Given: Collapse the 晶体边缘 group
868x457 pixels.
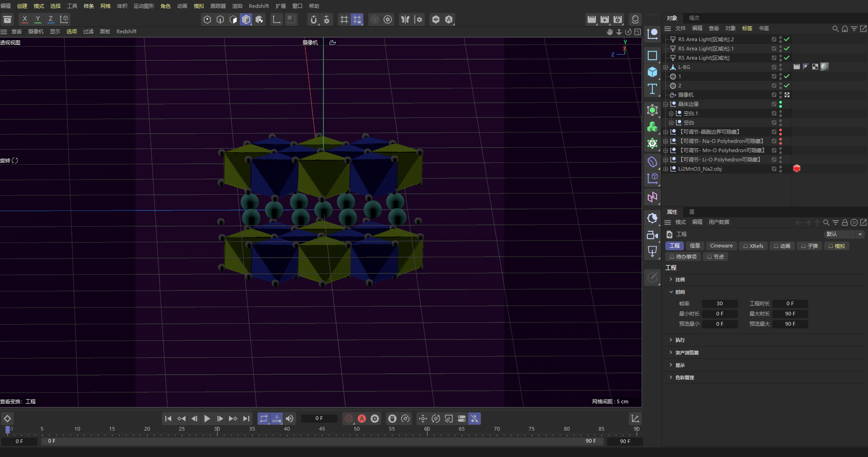Looking at the screenshot, I should click(x=666, y=104).
